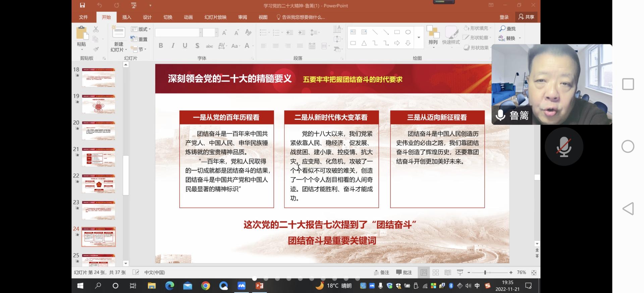Screen dimensions: 644x293
Task: Unmute the microphone in meeting overlay
Action: tap(564, 147)
